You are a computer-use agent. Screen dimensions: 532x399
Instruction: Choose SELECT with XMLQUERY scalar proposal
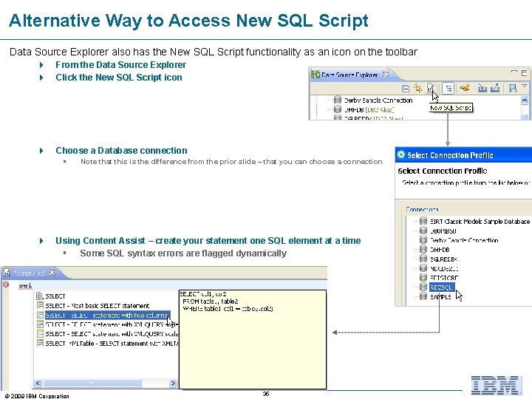tap(112, 334)
